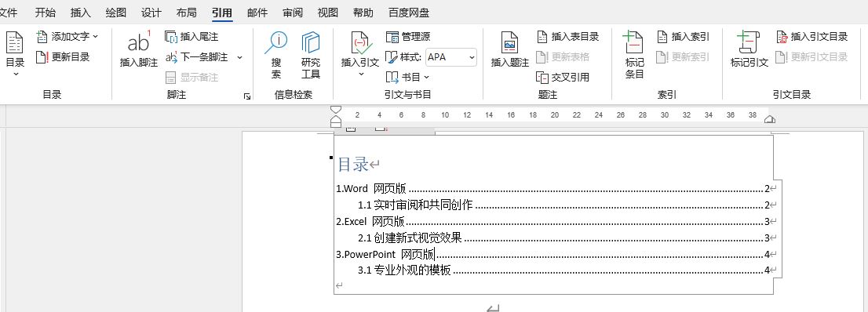Click the right indent marker on ruler
868x312 pixels.
[769, 119]
